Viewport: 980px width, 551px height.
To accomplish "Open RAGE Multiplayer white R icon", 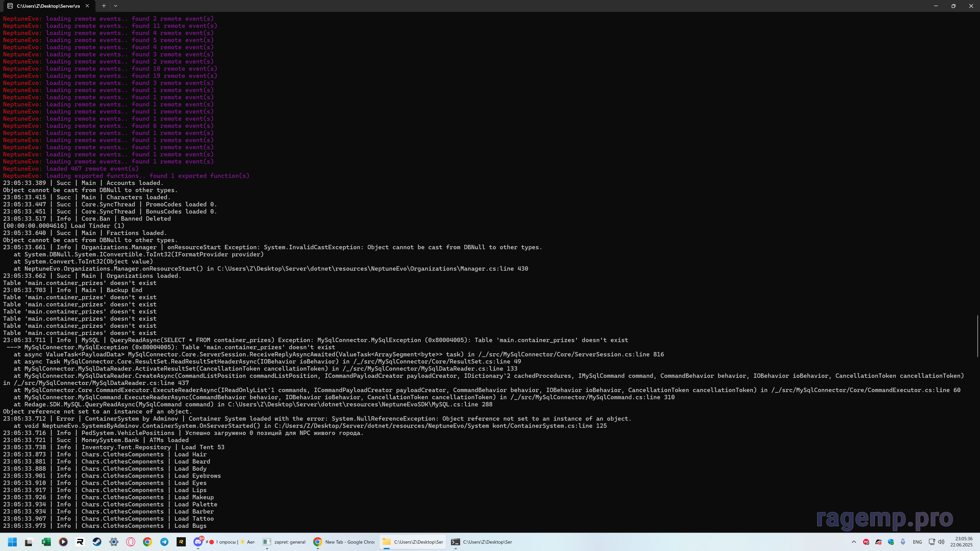I will [80, 542].
